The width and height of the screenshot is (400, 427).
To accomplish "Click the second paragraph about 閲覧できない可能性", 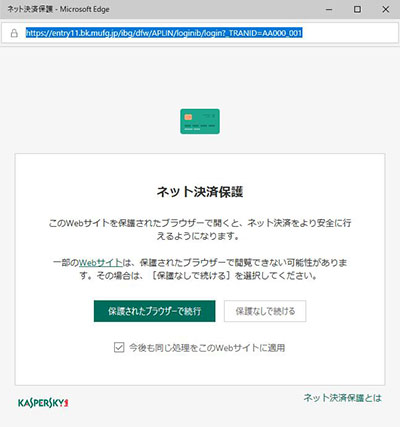I will click(200, 269).
